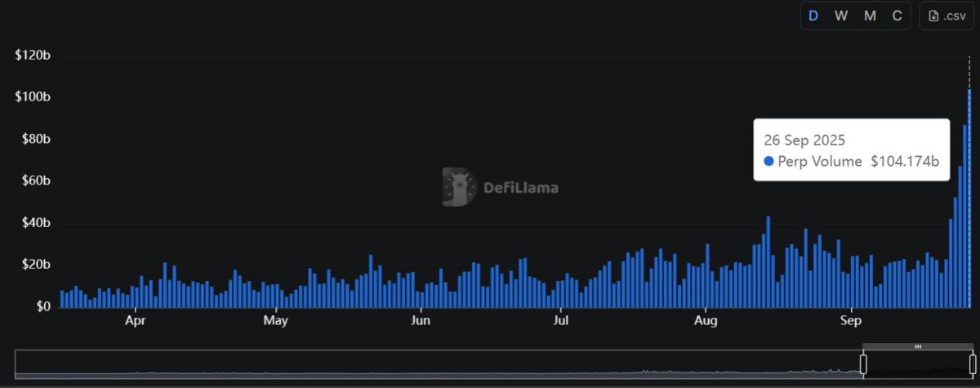Click the grip icon atop range window

(x=918, y=347)
